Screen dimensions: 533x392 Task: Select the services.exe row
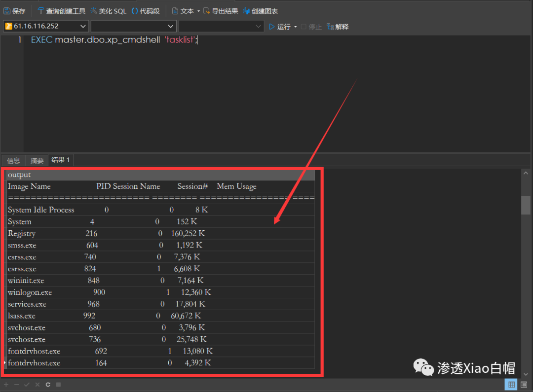coord(161,304)
